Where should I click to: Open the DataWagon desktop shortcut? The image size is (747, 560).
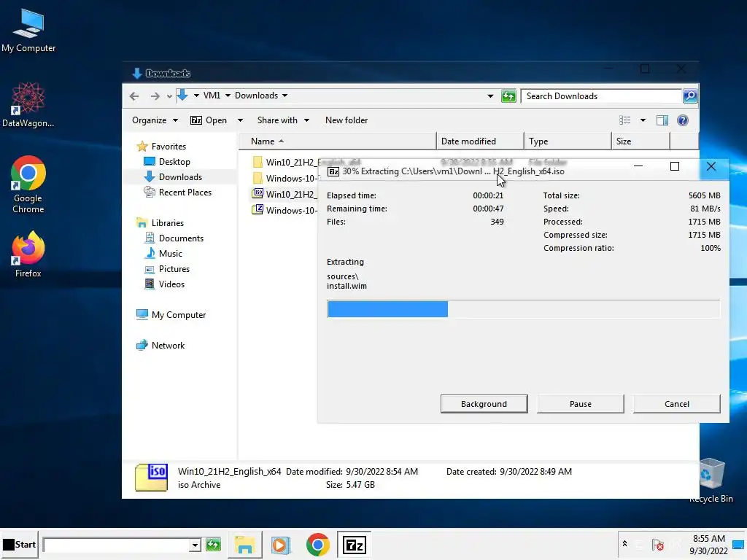(28, 105)
